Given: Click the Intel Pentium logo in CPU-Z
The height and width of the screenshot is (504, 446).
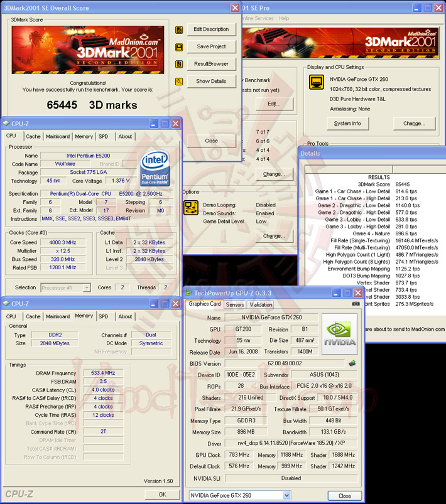Looking at the screenshot, I should (155, 168).
